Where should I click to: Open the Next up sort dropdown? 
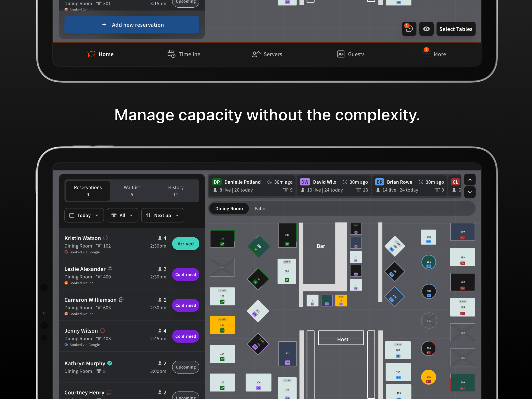pos(162,215)
